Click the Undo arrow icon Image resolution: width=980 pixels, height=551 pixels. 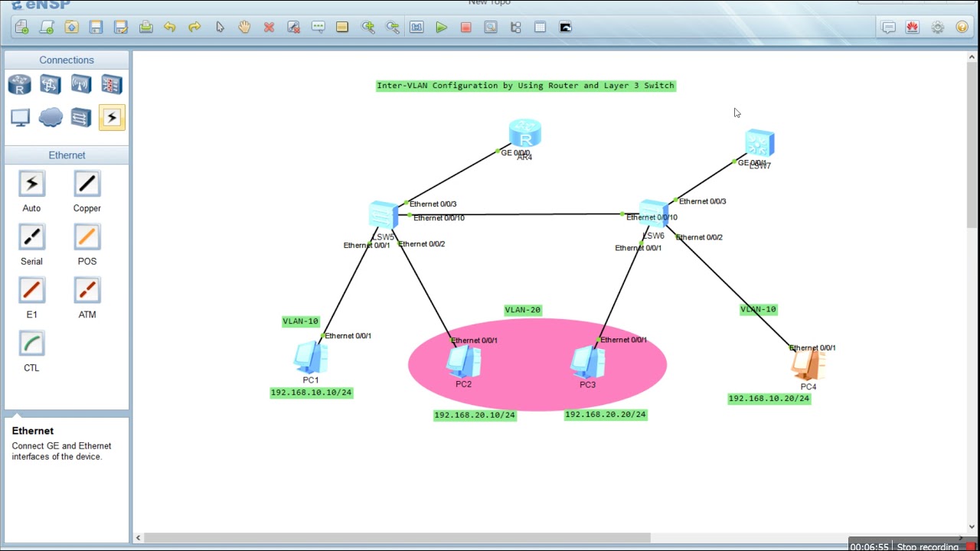click(x=170, y=28)
